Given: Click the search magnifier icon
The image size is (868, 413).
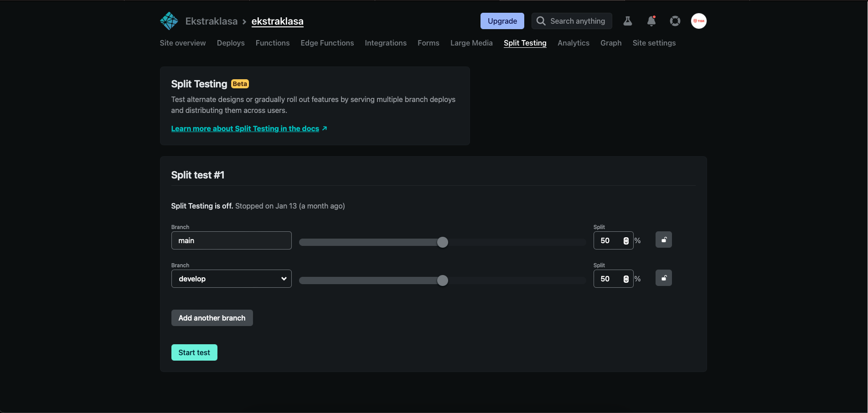Looking at the screenshot, I should (x=541, y=21).
